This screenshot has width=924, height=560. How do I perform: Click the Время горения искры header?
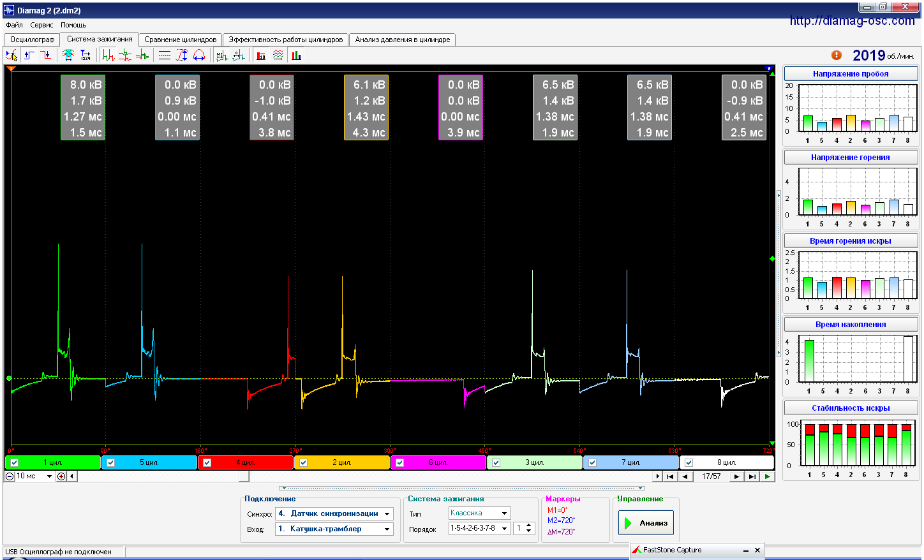click(x=851, y=241)
